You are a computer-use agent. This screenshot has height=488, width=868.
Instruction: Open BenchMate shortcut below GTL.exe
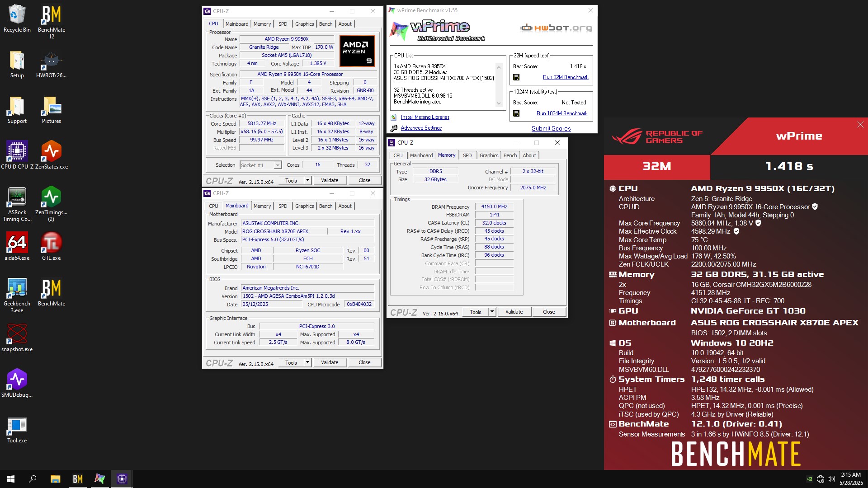coord(52,292)
